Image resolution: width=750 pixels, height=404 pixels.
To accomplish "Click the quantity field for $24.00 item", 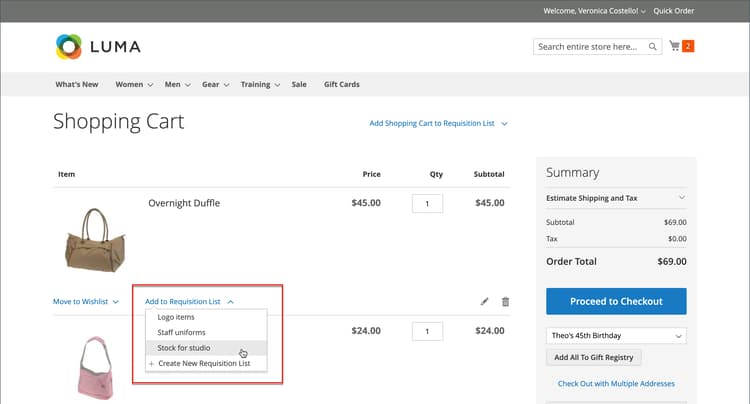I will pos(427,331).
